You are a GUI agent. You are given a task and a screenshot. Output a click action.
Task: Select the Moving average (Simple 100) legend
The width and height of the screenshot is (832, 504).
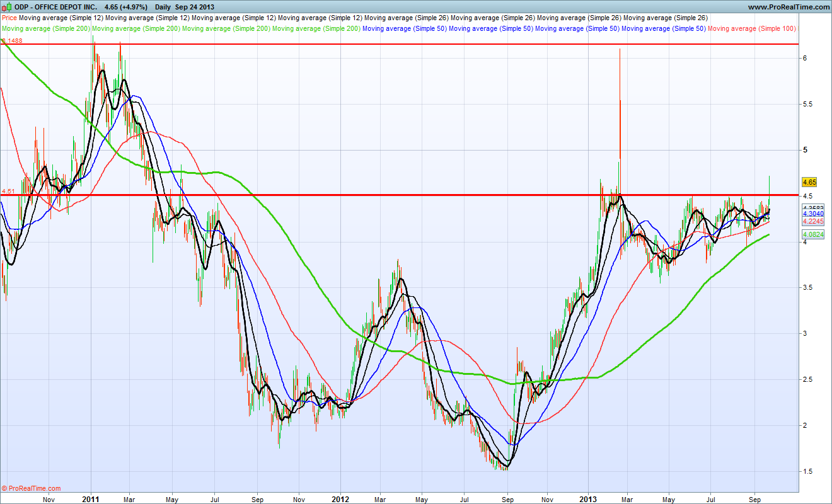coord(752,28)
